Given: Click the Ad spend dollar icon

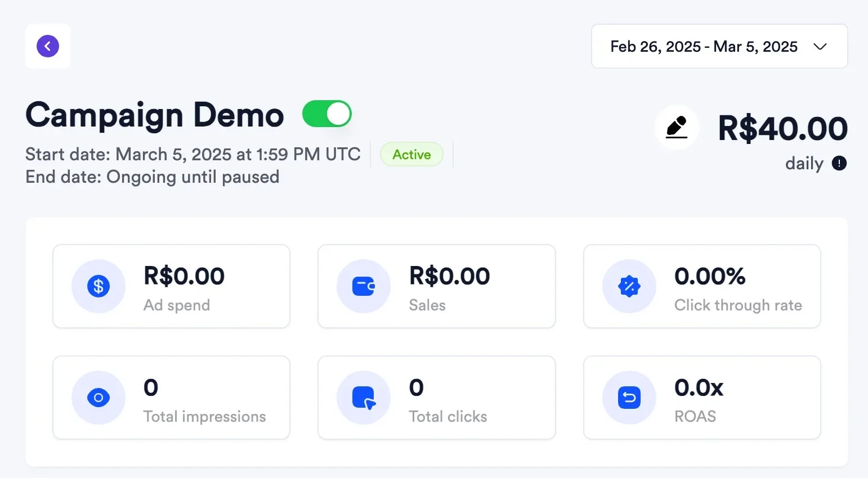Looking at the screenshot, I should tap(98, 286).
